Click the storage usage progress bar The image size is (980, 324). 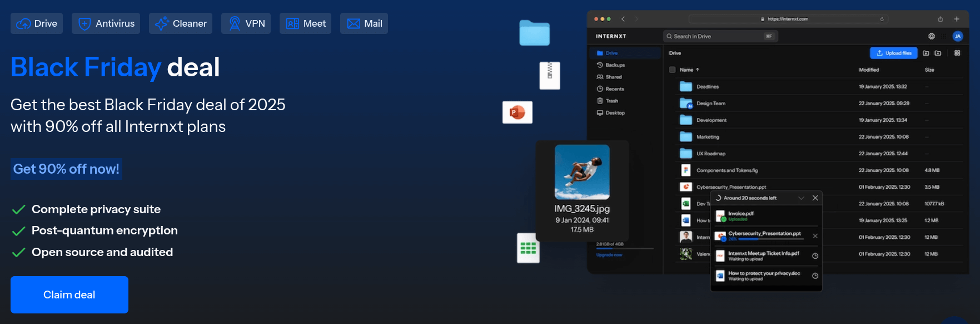625,249
